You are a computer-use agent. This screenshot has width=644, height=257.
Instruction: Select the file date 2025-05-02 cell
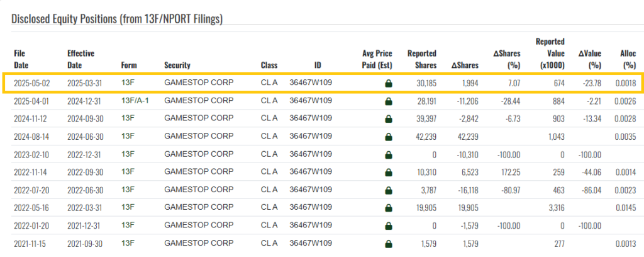(x=31, y=84)
